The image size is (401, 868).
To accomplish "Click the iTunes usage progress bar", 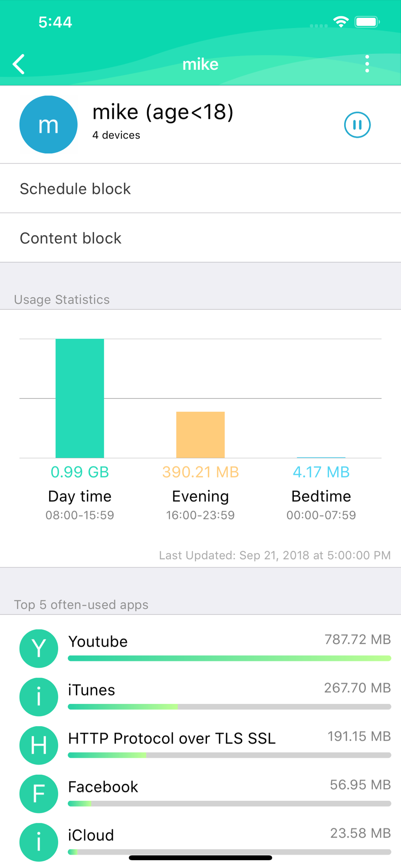I will pyautogui.click(x=229, y=707).
